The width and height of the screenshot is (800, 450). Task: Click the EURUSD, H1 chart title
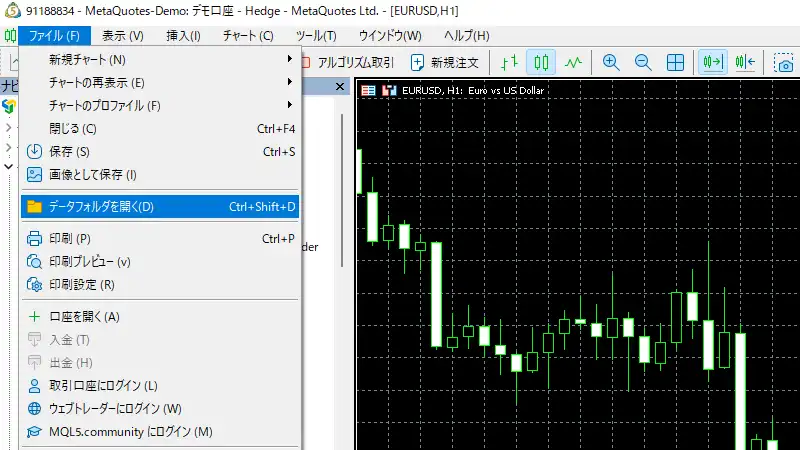click(x=472, y=90)
